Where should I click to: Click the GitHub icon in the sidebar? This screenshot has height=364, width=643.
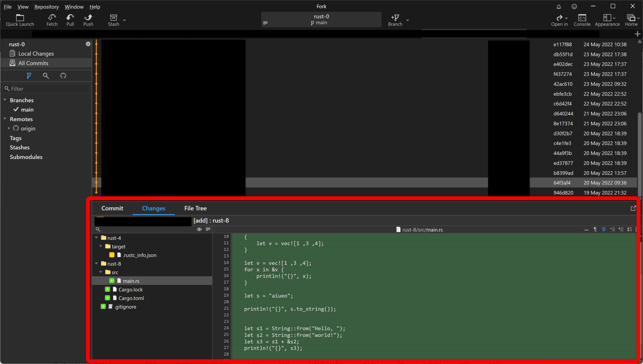(x=63, y=75)
